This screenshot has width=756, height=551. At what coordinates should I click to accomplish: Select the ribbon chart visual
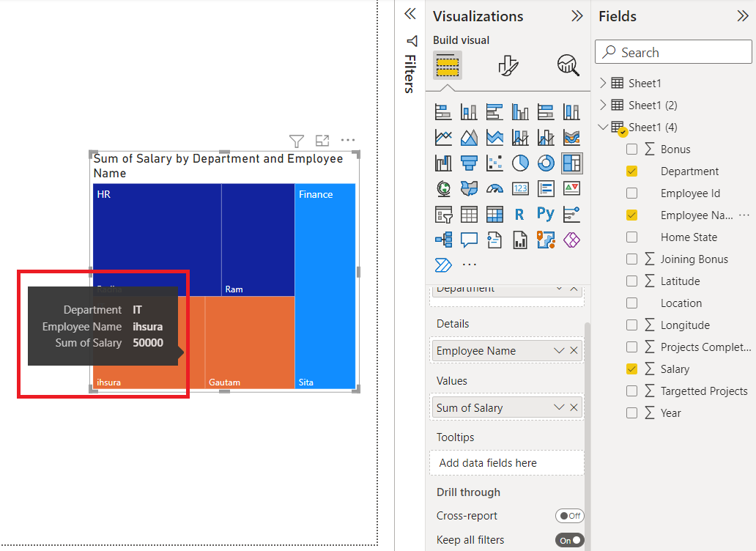pyautogui.click(x=571, y=138)
